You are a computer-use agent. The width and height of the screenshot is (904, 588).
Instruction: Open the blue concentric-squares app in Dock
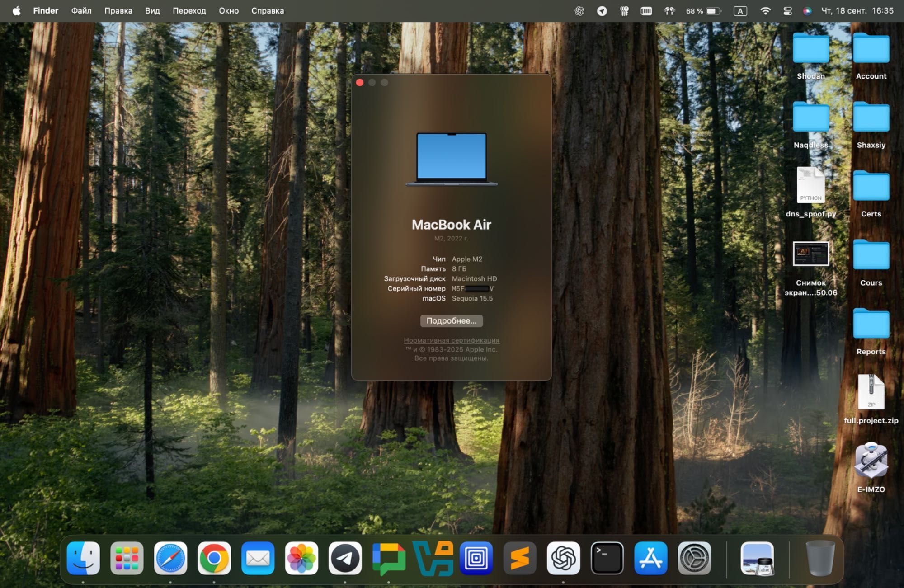pyautogui.click(x=476, y=558)
